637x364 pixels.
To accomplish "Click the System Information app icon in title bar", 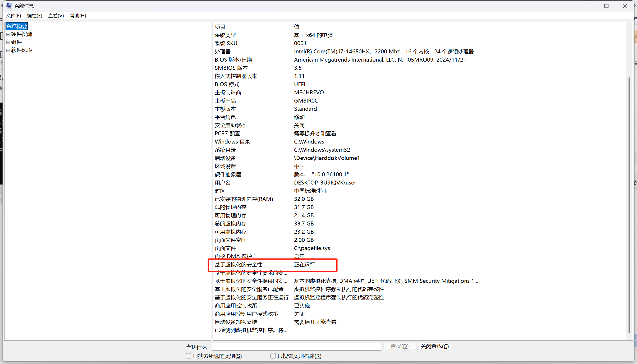I will (9, 6).
